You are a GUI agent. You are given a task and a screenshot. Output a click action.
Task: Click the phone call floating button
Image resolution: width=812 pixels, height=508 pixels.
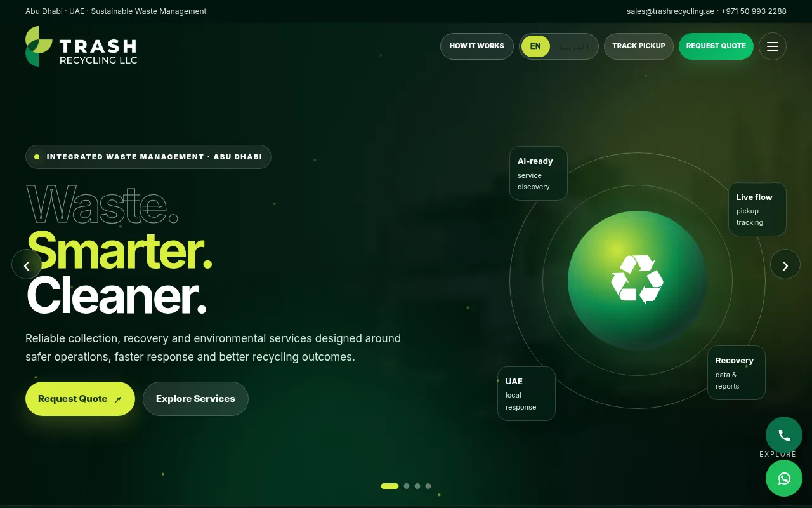[784, 435]
